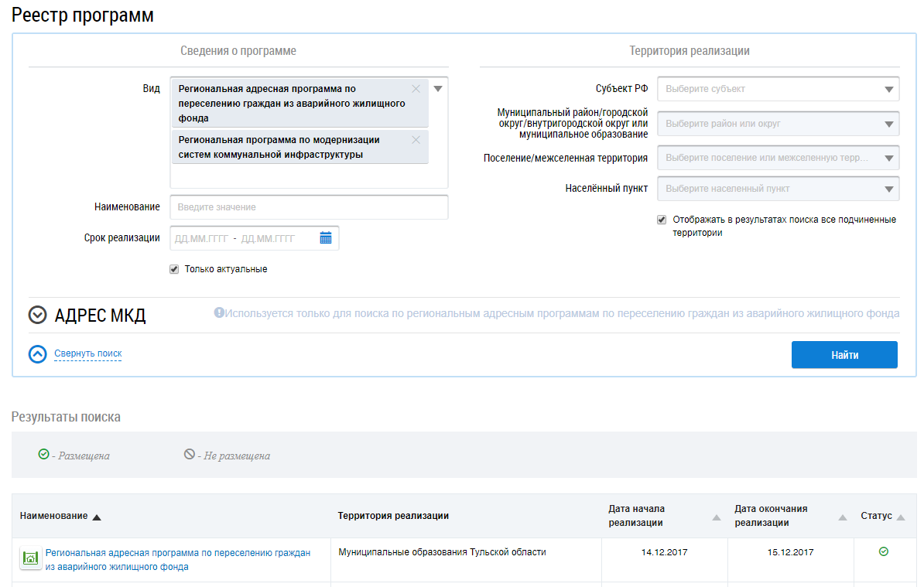Open the Вид program type dropdown arrow
924x587 pixels.
[438, 89]
